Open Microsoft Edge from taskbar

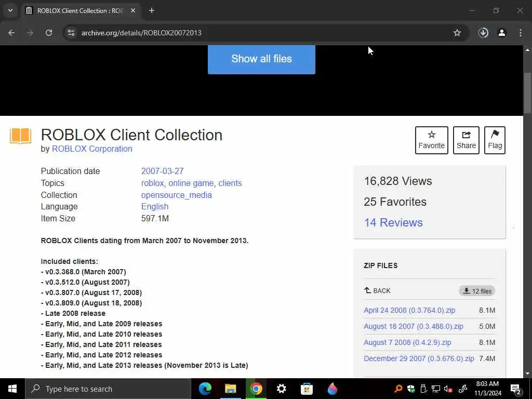point(205,389)
